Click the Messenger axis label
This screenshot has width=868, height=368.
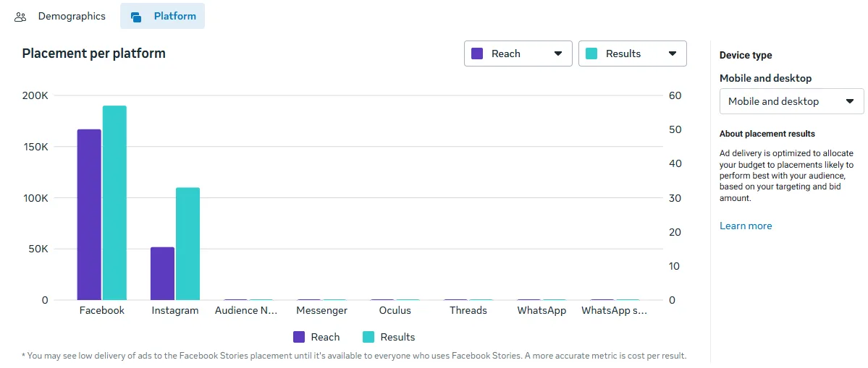321,311
